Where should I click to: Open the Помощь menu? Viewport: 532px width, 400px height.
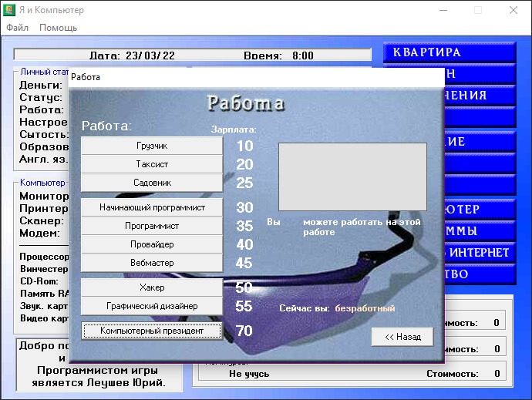(x=58, y=28)
